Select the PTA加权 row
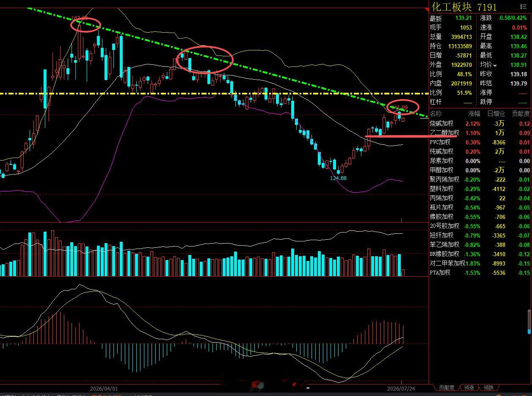Viewport: 532px width, 396px height. (x=480, y=273)
